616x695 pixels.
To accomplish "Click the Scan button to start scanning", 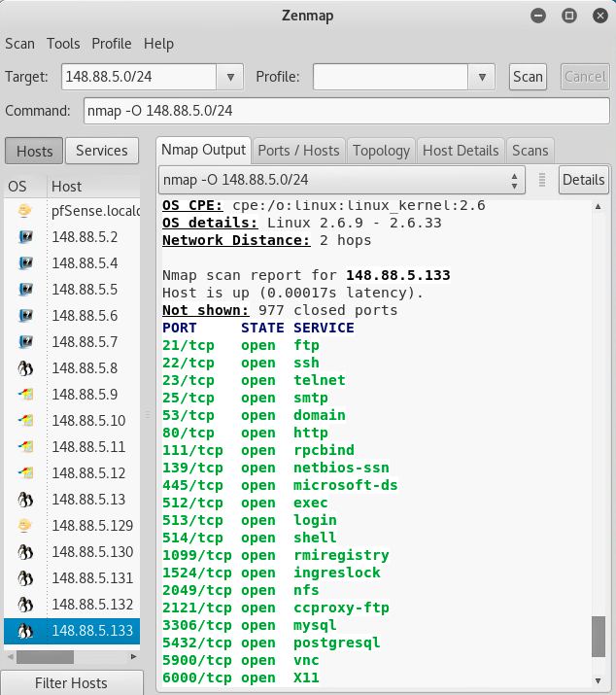I will coord(528,77).
